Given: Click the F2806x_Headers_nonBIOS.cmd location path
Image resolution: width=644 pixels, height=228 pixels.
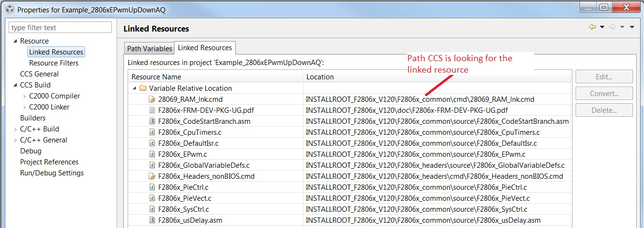Looking at the screenshot, I should 434,176.
